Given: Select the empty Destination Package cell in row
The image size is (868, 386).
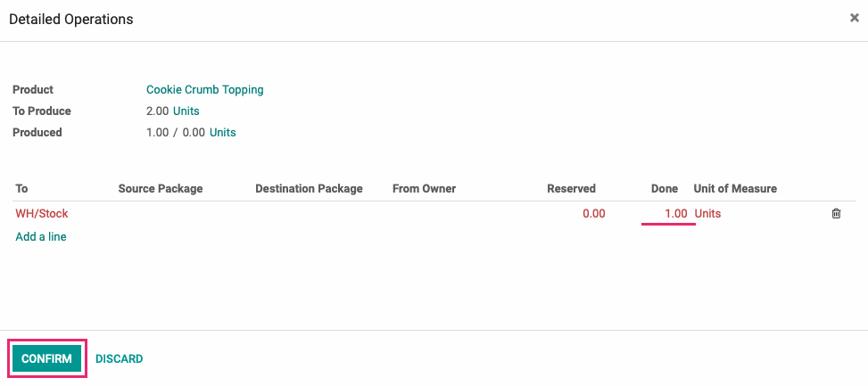Looking at the screenshot, I should point(321,213).
